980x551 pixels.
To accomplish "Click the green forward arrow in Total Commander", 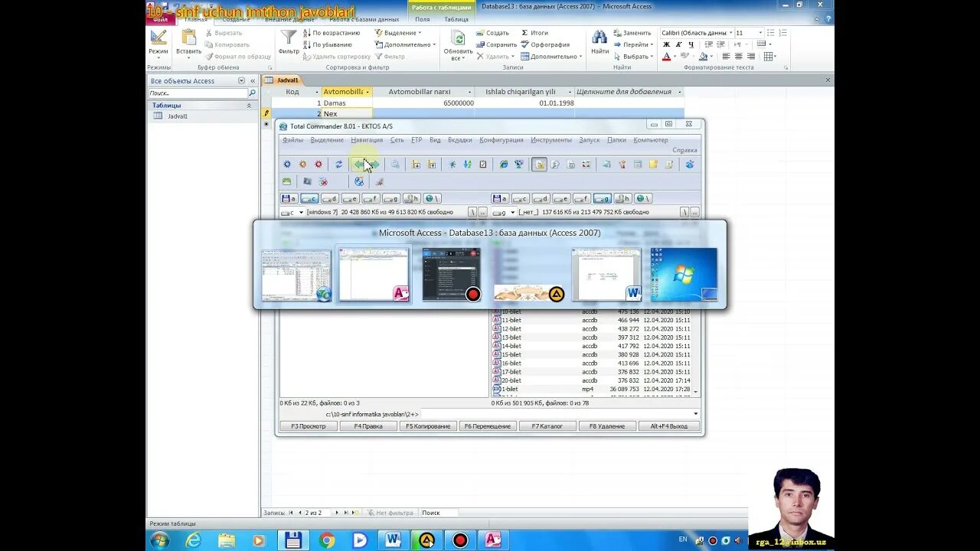I will [x=374, y=164].
